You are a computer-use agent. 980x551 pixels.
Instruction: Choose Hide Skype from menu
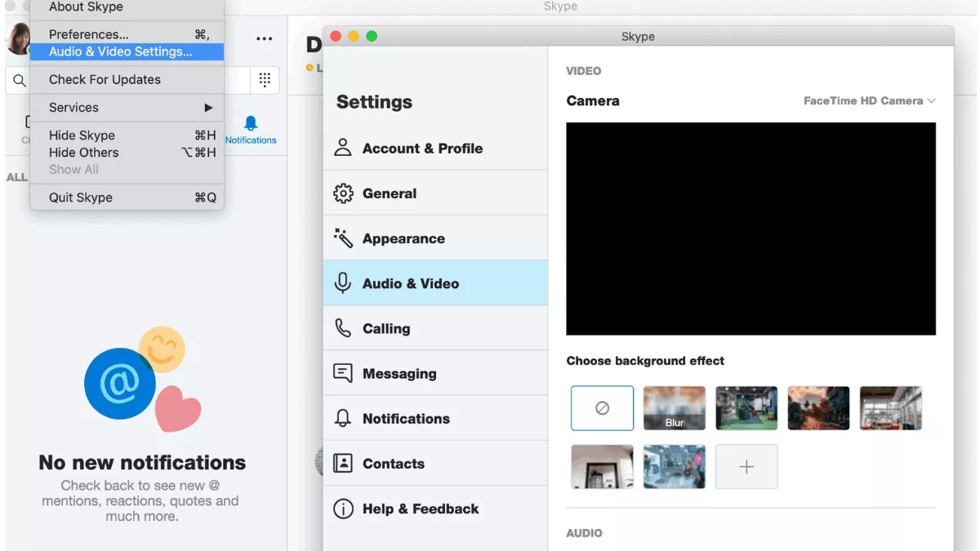pos(127,136)
